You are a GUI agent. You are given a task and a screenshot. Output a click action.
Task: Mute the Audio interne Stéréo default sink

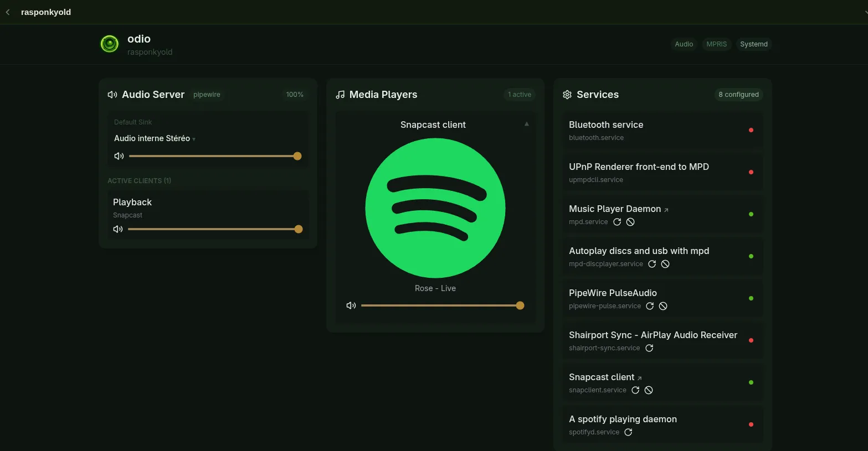pyautogui.click(x=119, y=156)
